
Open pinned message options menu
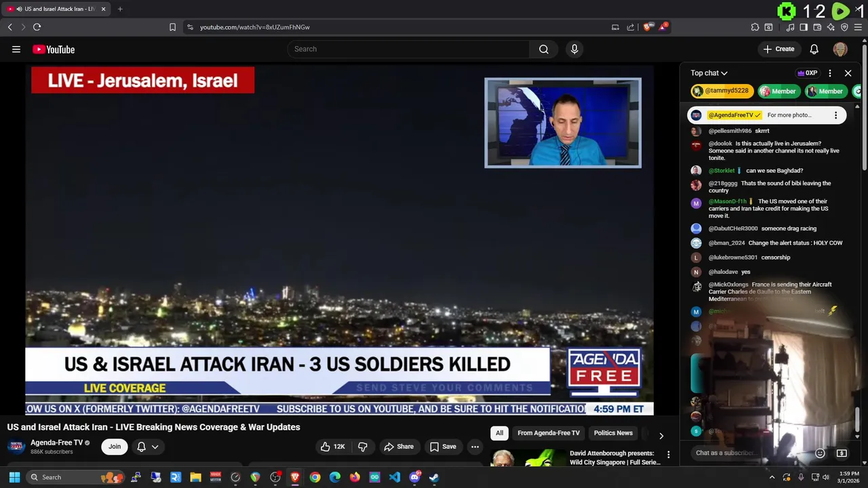(835, 115)
